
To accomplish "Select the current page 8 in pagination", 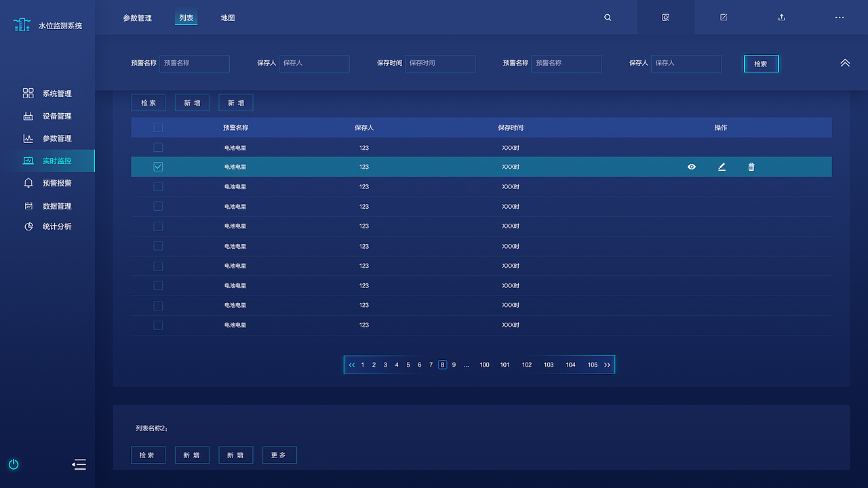I will (x=442, y=365).
